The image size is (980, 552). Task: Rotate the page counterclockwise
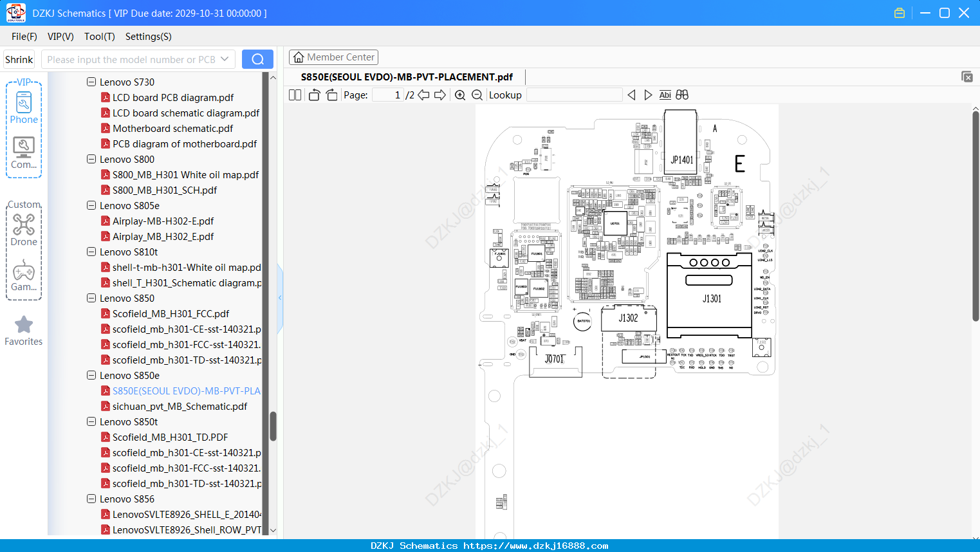point(314,95)
